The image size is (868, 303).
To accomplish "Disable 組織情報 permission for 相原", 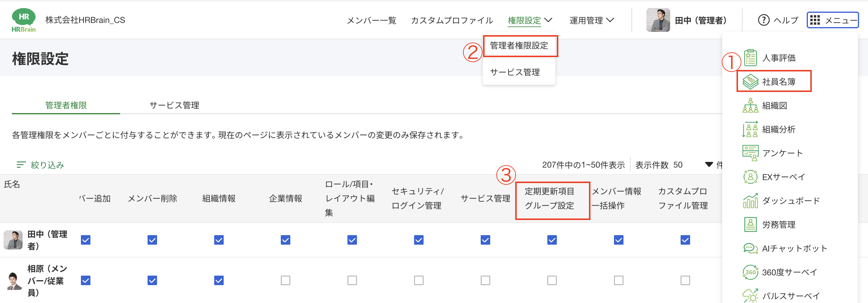I will point(219,280).
